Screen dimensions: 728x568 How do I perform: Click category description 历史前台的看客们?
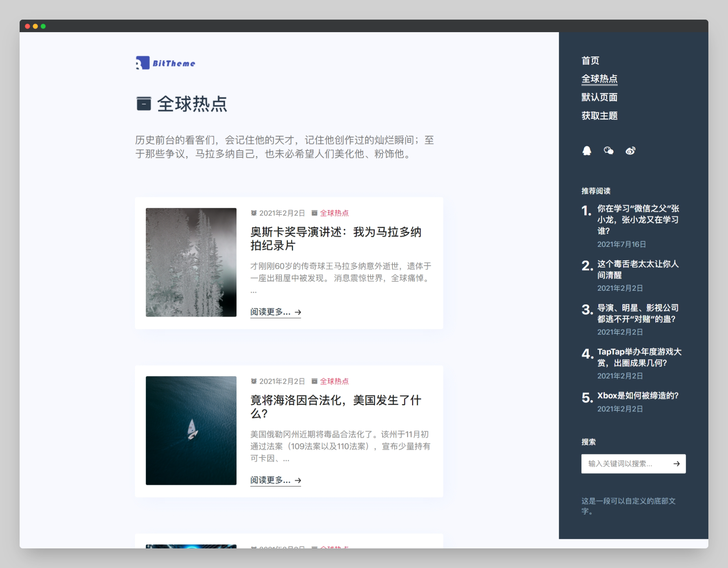(285, 147)
